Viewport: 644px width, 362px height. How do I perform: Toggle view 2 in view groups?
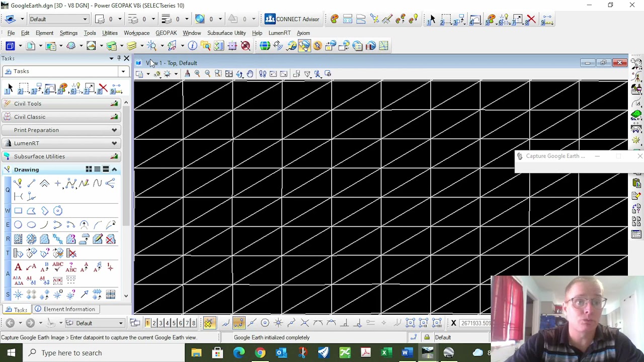pos(154,323)
